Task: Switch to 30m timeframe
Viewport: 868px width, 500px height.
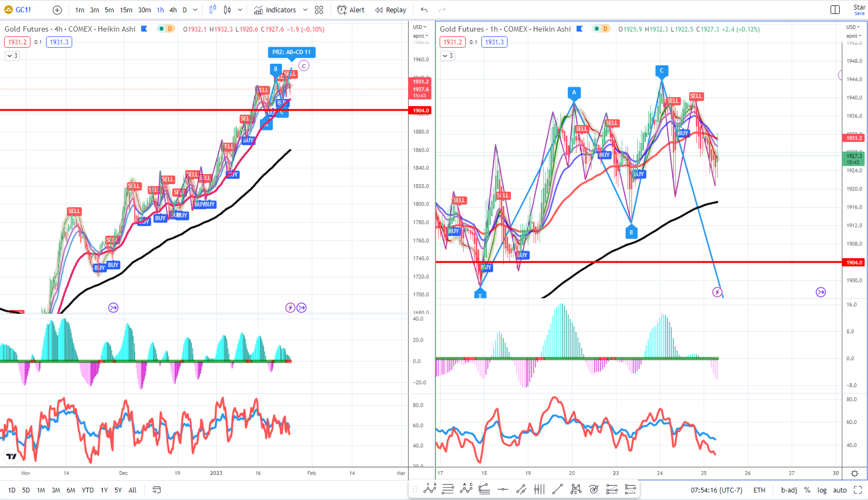Action: pos(144,10)
